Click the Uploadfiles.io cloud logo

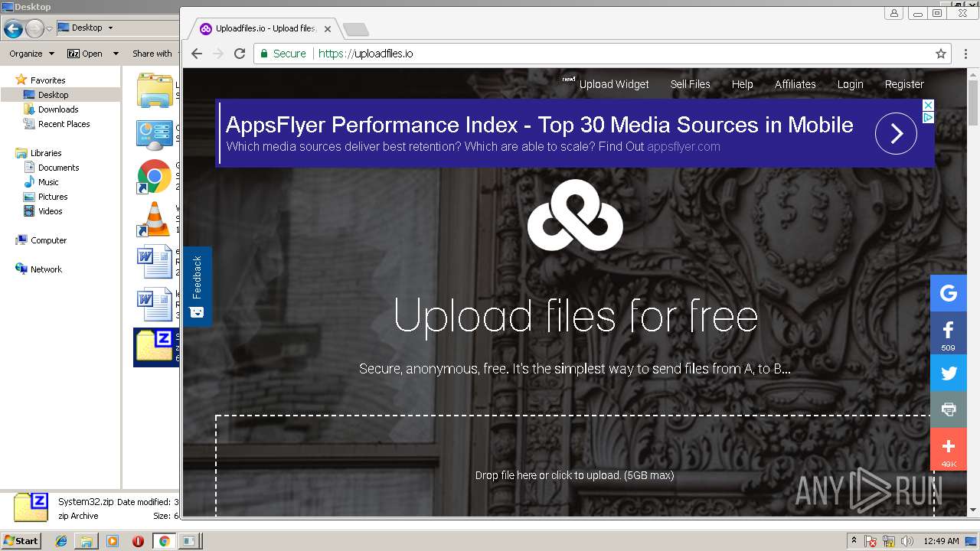coord(575,215)
